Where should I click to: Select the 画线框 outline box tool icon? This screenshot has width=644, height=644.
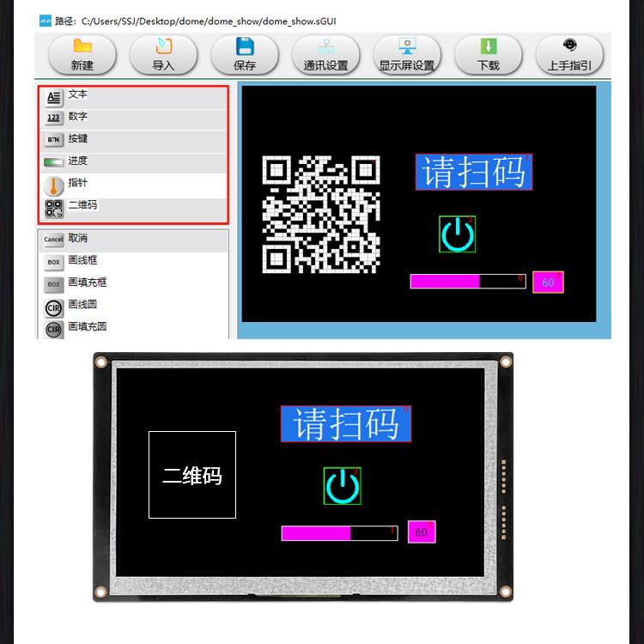point(54,262)
